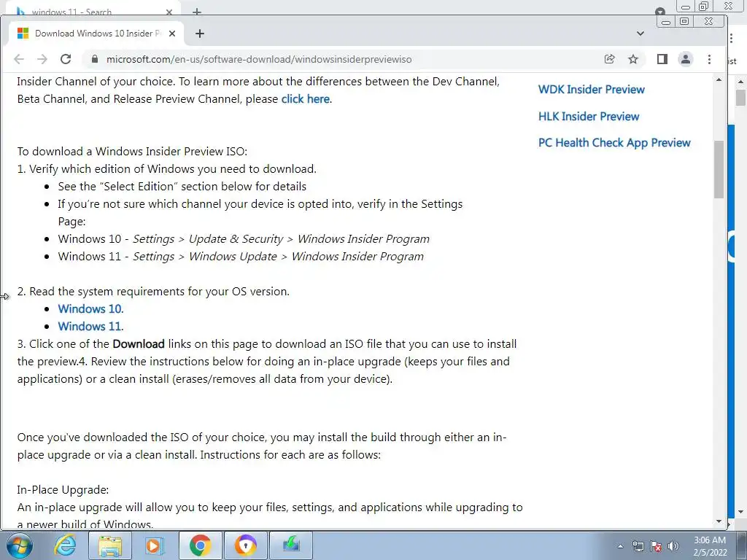Click the vertical scrollbar thumb

[719, 169]
